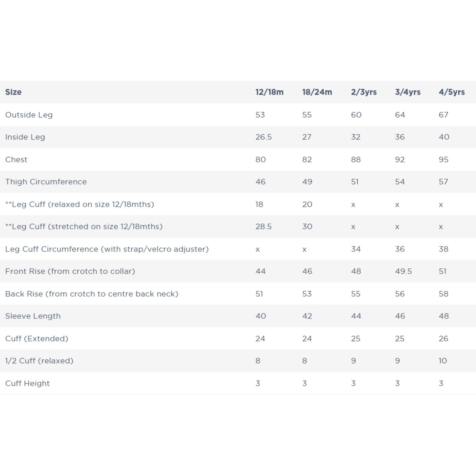Select the "Chest" row label
Image resolution: width=476 pixels, height=476 pixels.
16,160
